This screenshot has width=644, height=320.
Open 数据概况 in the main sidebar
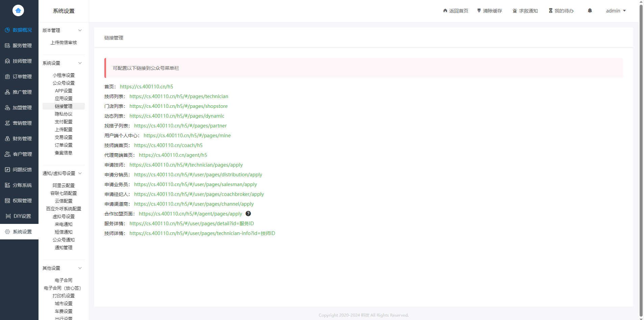[x=19, y=30]
